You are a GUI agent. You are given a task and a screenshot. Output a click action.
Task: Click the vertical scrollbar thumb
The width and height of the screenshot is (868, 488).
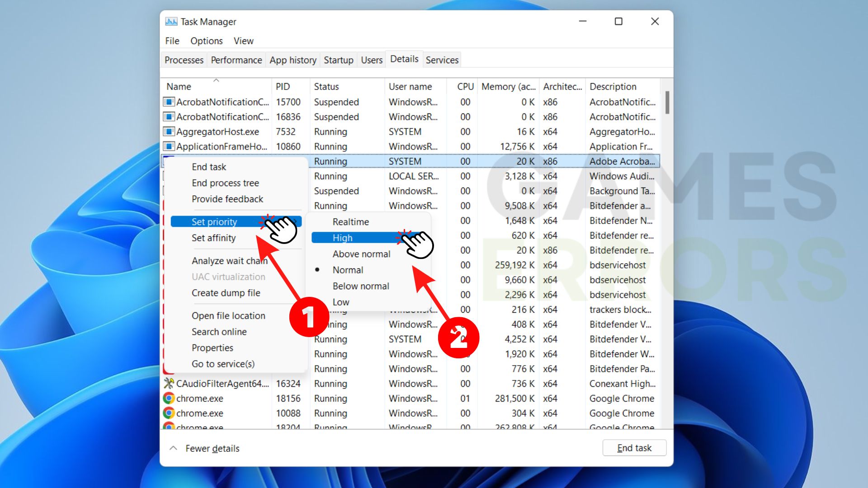click(667, 103)
